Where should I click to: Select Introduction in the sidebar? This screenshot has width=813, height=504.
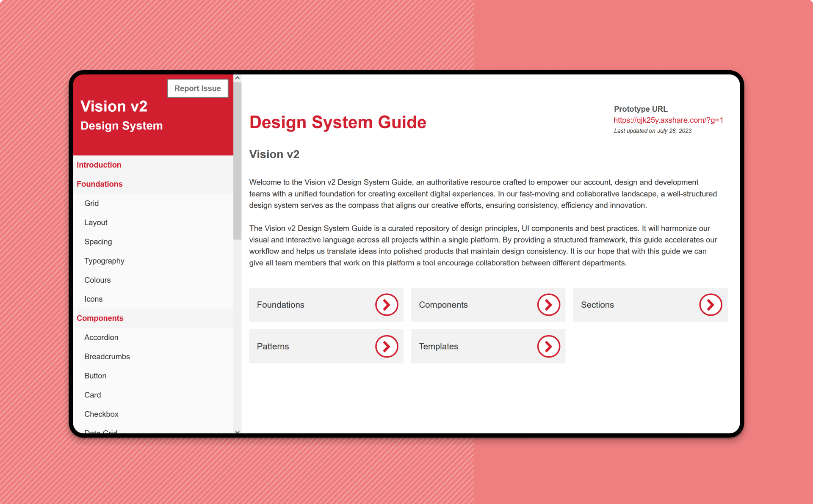(99, 165)
